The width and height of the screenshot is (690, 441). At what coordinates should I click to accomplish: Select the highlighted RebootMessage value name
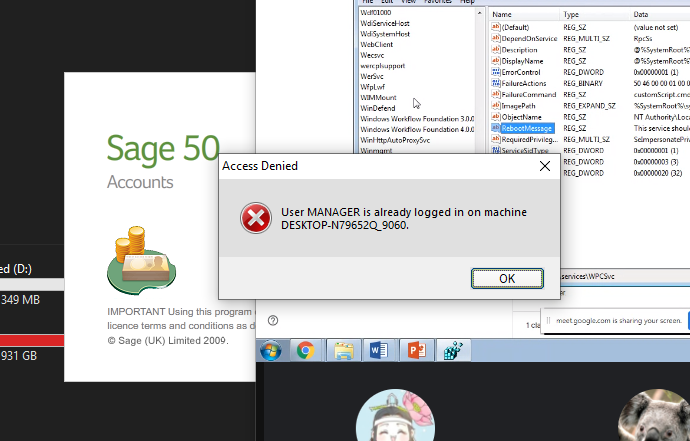pyautogui.click(x=527, y=128)
